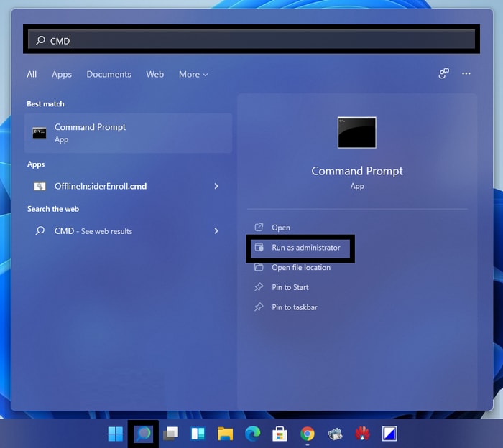Open Microsoft Store from the taskbar
The height and width of the screenshot is (448, 503).
pyautogui.click(x=280, y=434)
